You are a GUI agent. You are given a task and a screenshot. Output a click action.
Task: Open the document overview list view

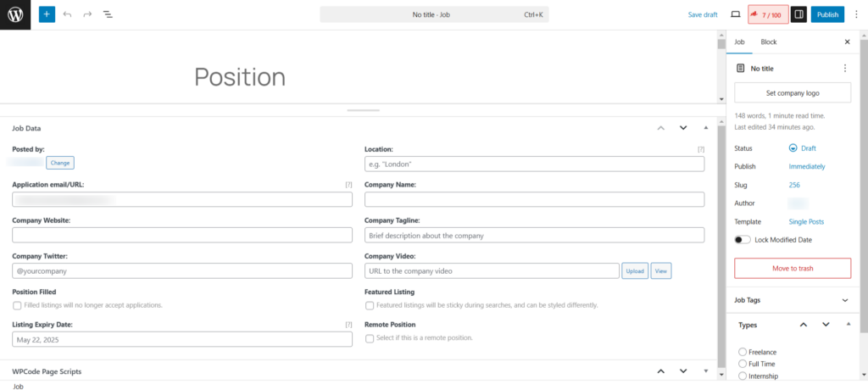(x=108, y=15)
